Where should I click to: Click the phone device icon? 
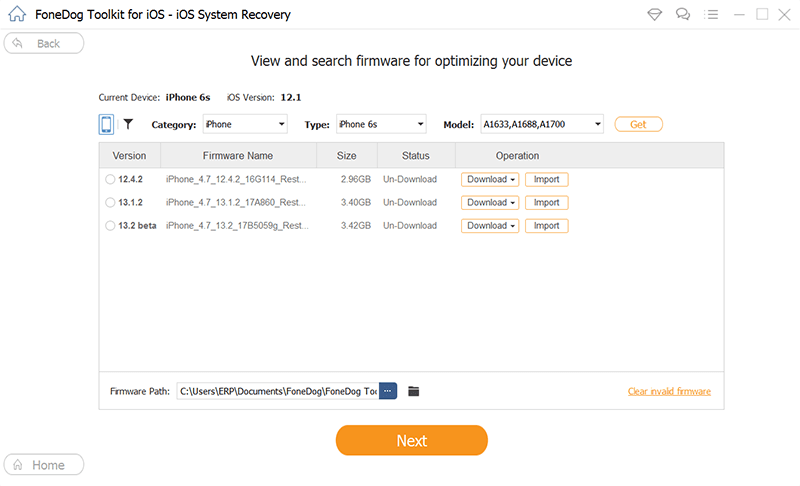tap(106, 124)
